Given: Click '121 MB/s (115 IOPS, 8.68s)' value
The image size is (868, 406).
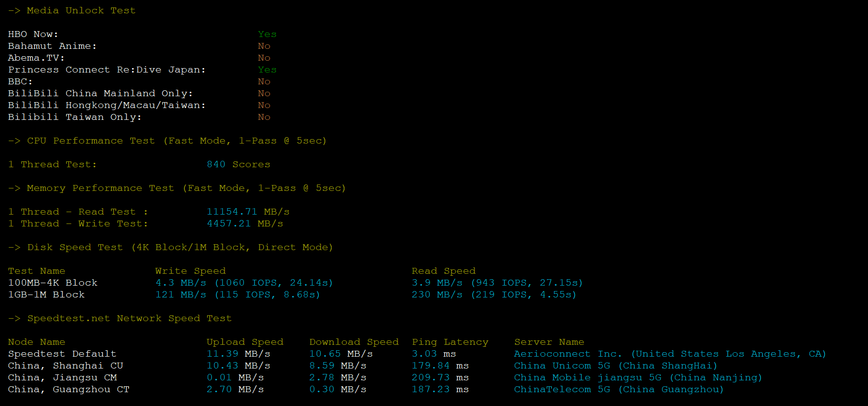Looking at the screenshot, I should pyautogui.click(x=238, y=295).
